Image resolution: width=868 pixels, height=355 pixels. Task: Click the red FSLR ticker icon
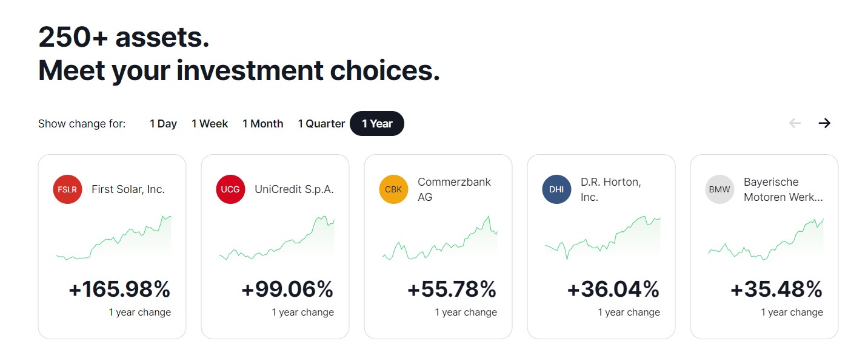67,189
